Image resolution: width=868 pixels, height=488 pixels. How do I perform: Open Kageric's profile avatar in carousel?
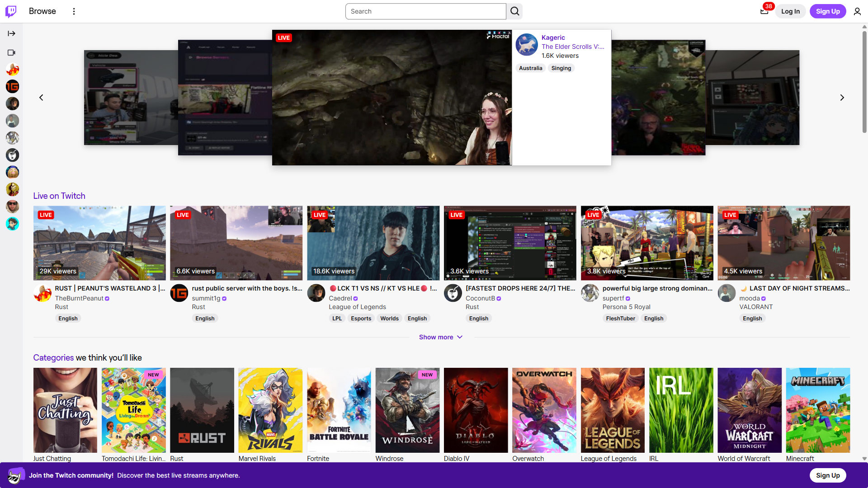[527, 45]
